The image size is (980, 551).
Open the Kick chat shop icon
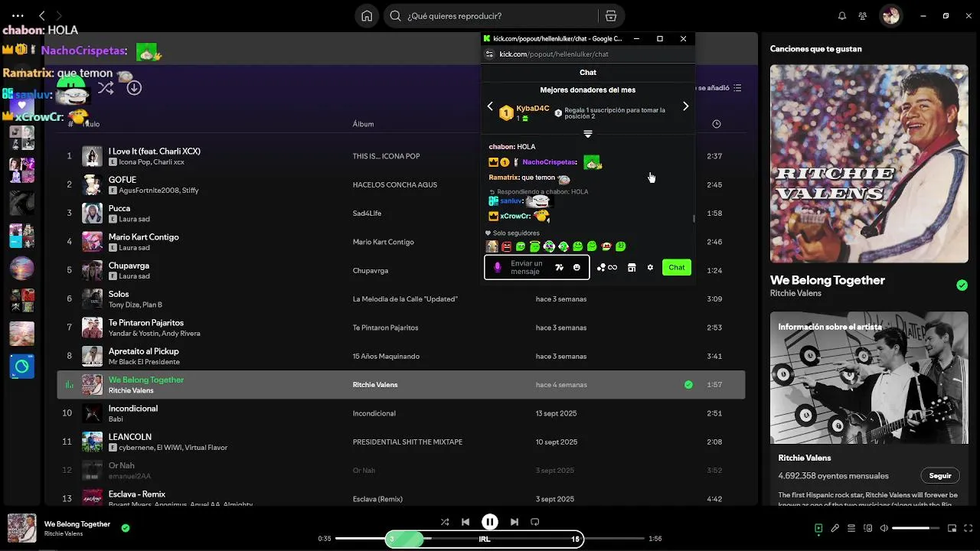coord(632,267)
